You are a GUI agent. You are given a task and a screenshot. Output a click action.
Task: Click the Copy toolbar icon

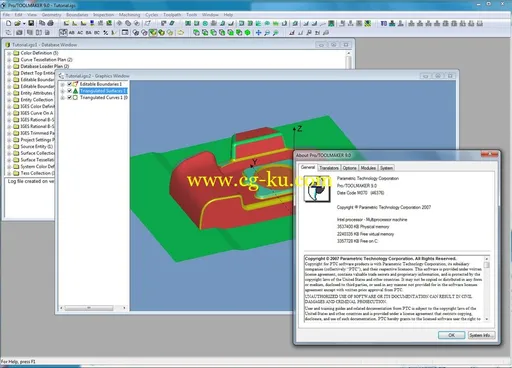42,23
